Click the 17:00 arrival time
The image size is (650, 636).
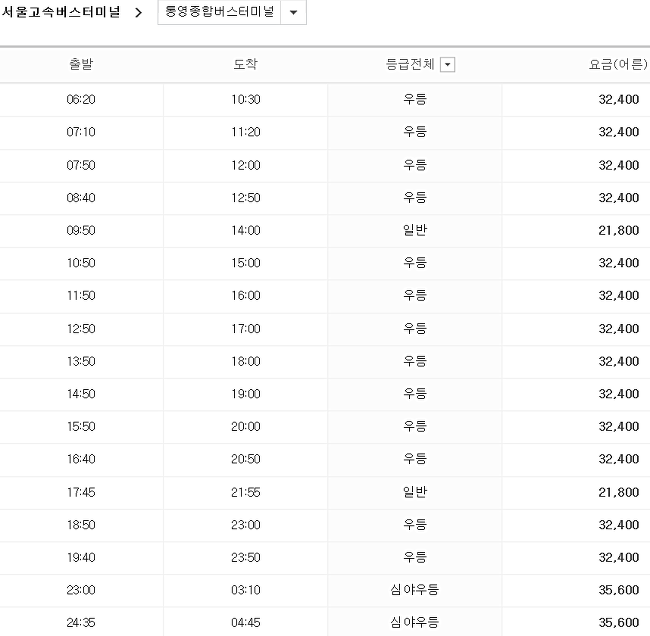pyautogui.click(x=246, y=329)
